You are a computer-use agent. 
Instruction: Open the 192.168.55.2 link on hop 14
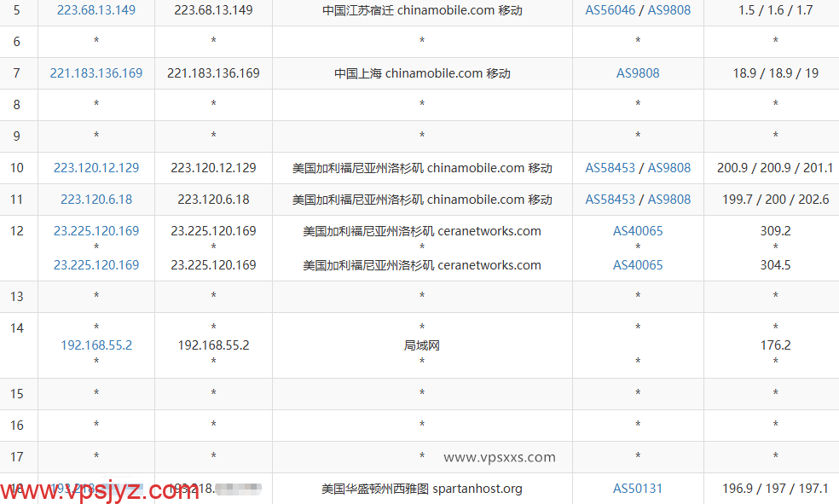(95, 345)
